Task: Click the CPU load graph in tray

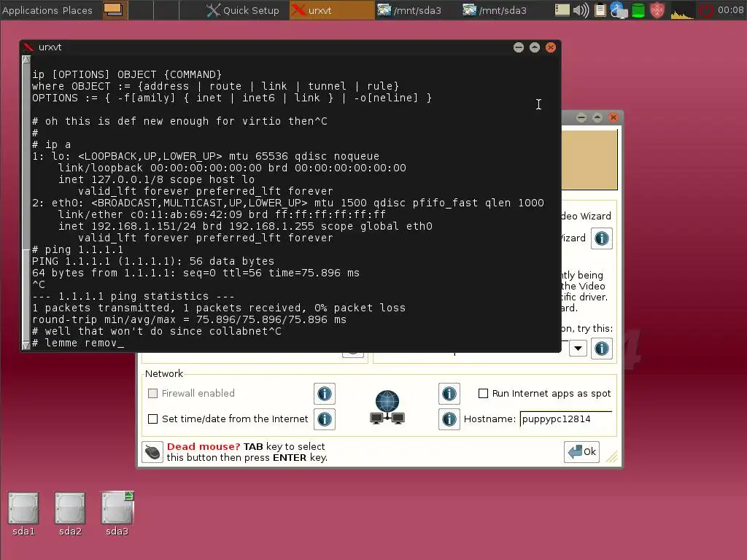Action: pos(681,11)
